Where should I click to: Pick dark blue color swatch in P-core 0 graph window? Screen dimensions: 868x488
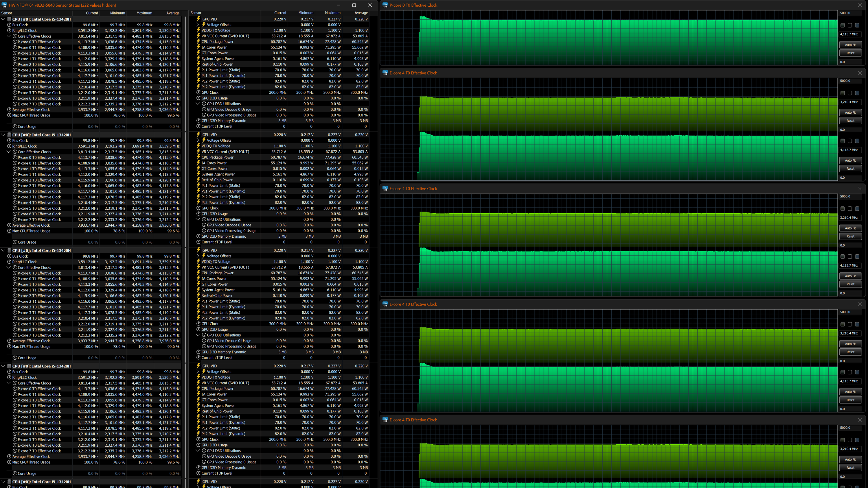coord(857,25)
